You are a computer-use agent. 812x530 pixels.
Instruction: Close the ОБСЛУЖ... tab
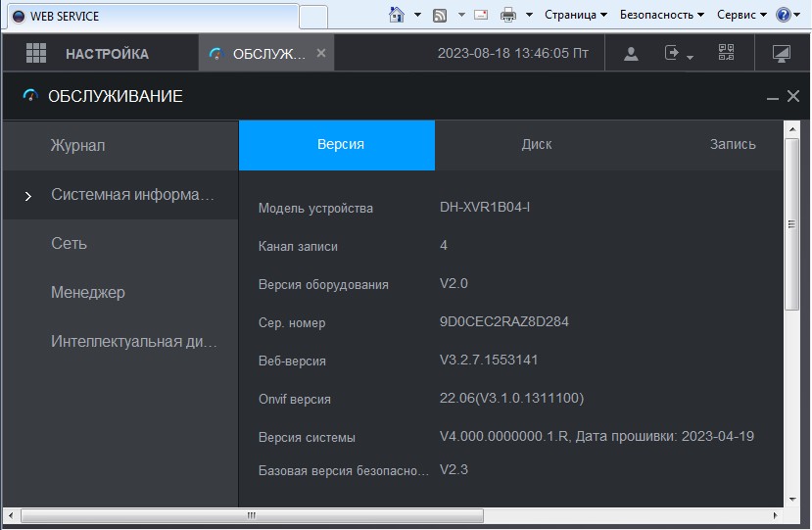click(321, 53)
